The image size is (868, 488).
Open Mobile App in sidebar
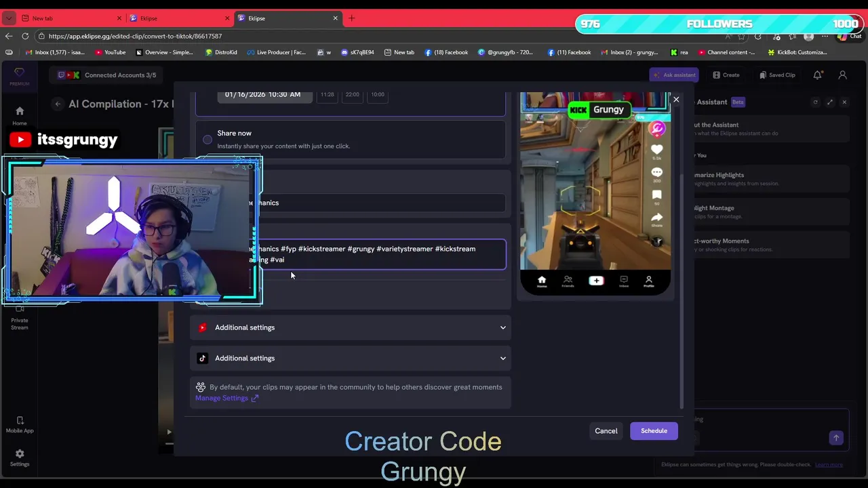point(20,425)
